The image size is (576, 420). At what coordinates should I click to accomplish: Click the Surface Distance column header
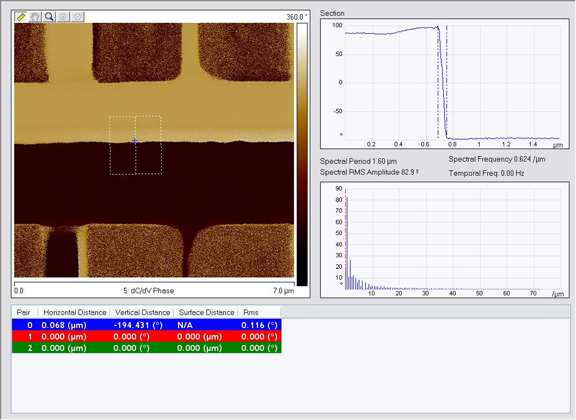pos(206,312)
